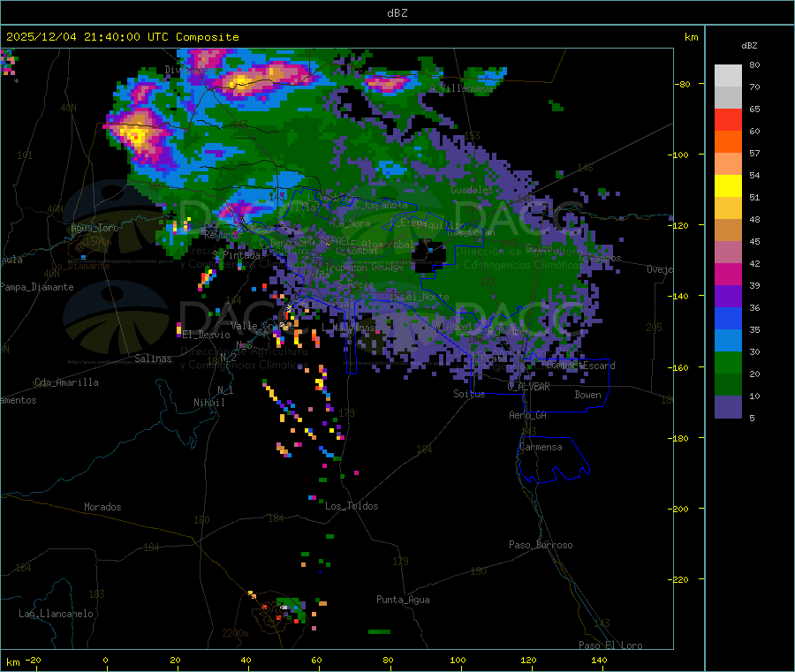Click the 2200m elevation label near the volcano

click(235, 633)
